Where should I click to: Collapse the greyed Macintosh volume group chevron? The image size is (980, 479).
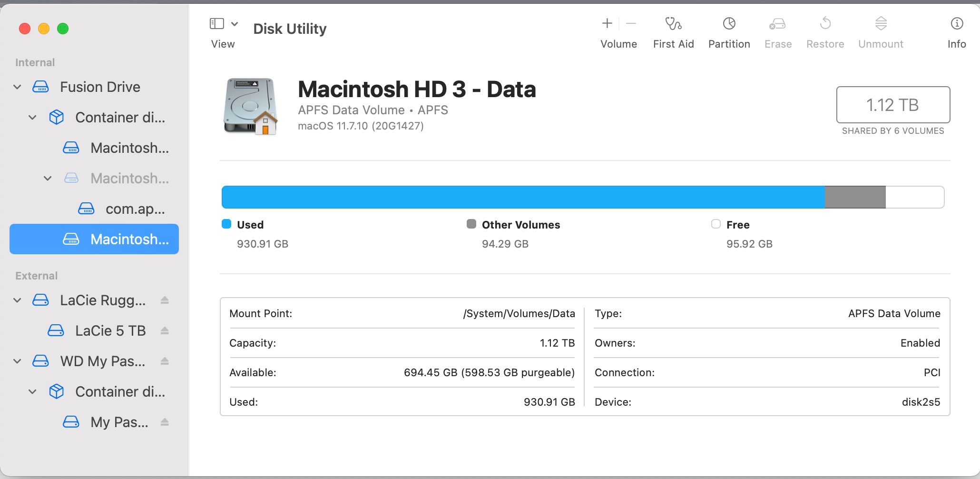48,179
